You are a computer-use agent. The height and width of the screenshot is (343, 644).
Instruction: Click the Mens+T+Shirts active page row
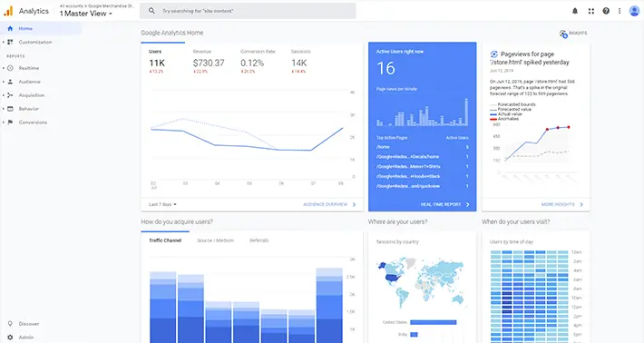(422, 167)
